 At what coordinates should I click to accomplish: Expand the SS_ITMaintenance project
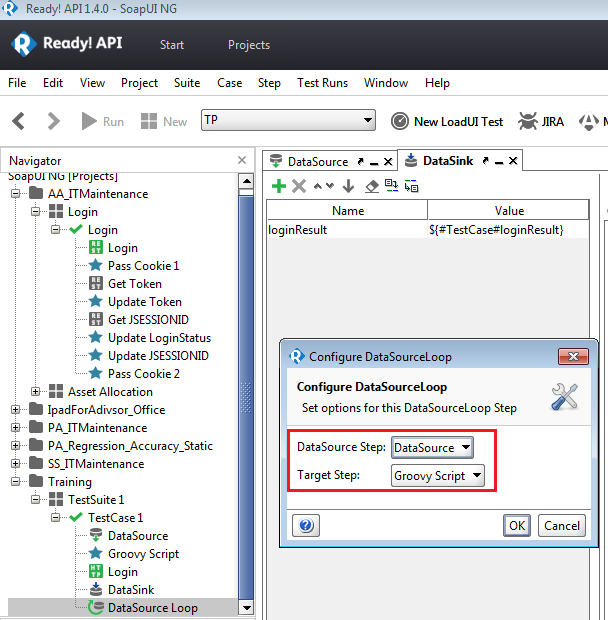point(15,463)
